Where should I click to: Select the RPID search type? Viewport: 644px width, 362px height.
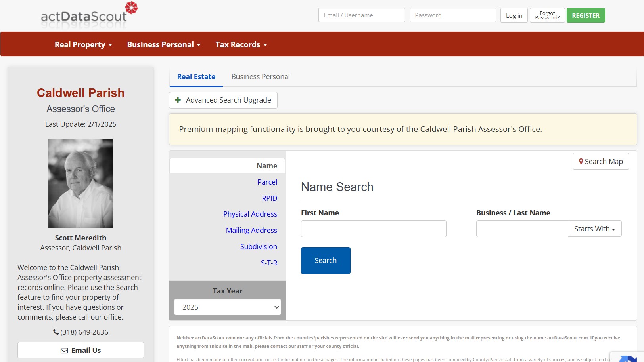(269, 198)
